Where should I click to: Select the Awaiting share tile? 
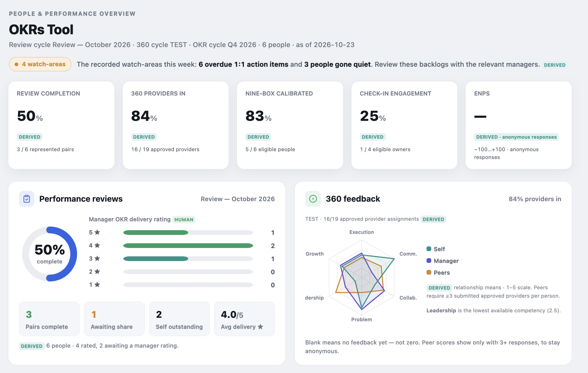click(114, 319)
